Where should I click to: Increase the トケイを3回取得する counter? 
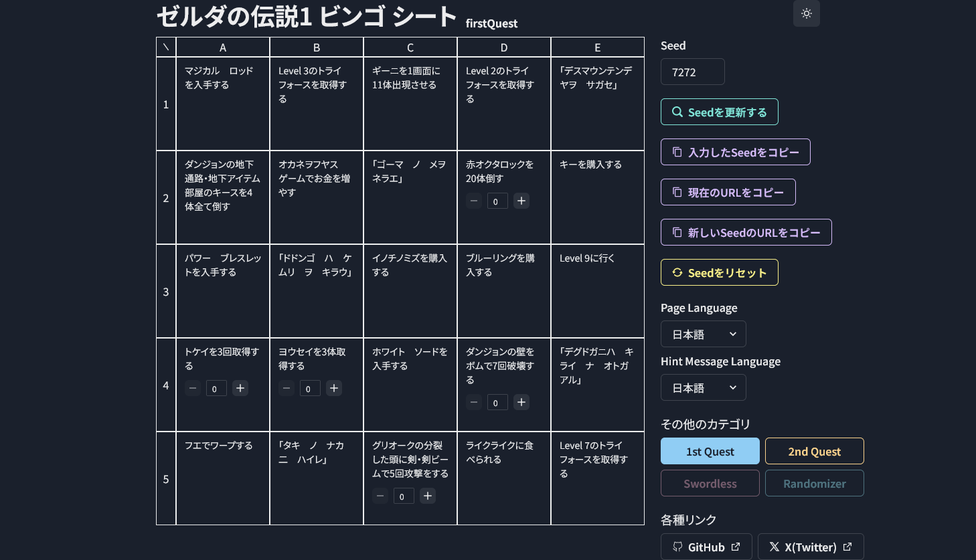click(240, 388)
